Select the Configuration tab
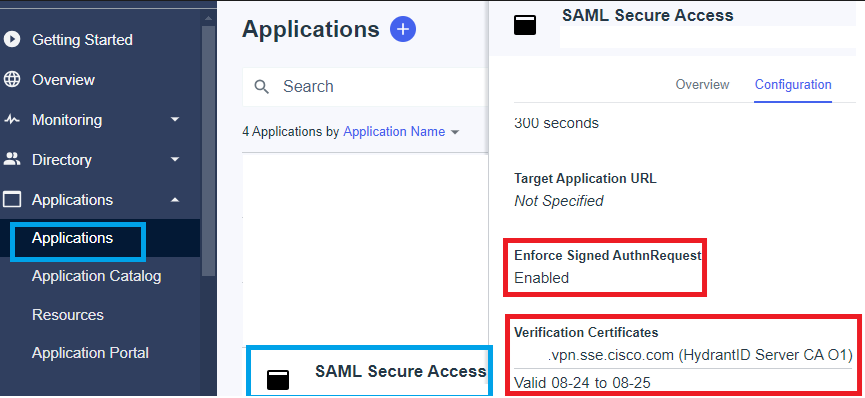This screenshot has height=398, width=865. pos(793,84)
